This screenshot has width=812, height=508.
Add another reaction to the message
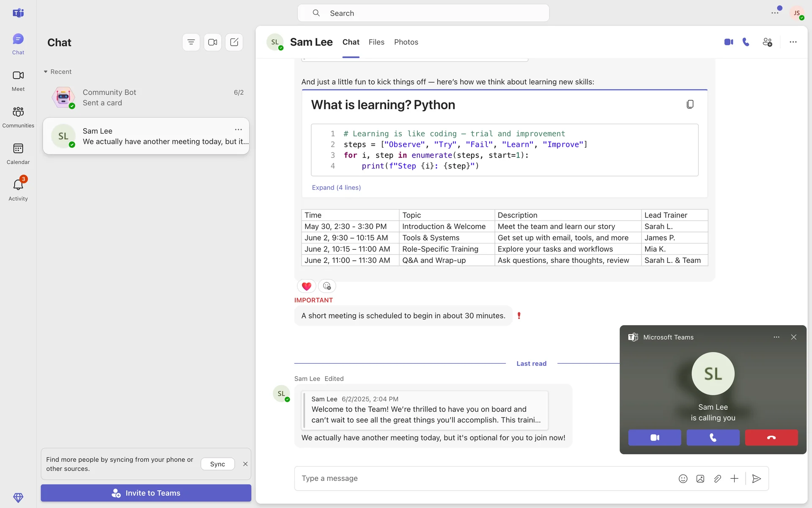pos(327,286)
